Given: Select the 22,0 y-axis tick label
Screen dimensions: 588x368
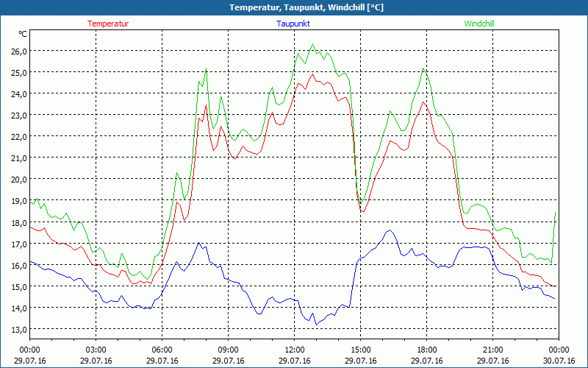Looking at the screenshot, I should click(x=19, y=137).
